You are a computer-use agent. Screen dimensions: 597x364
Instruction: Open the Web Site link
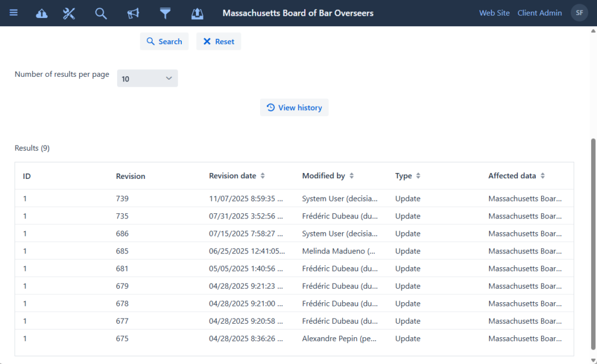click(494, 13)
